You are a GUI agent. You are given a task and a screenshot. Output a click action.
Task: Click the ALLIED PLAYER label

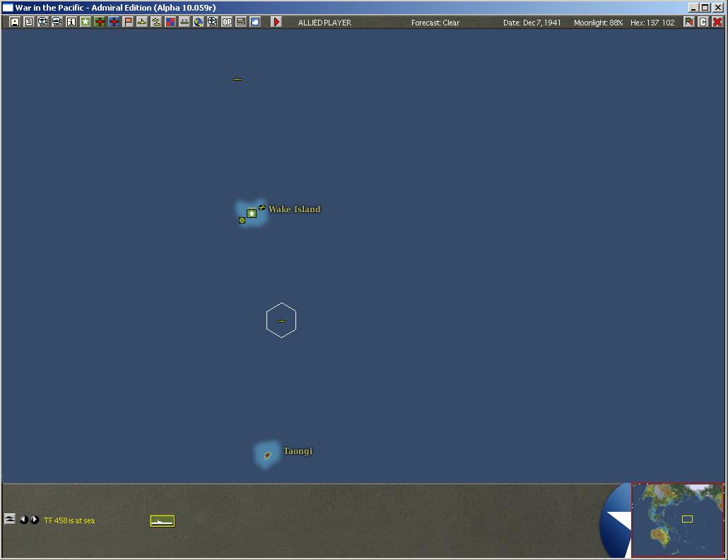(324, 23)
